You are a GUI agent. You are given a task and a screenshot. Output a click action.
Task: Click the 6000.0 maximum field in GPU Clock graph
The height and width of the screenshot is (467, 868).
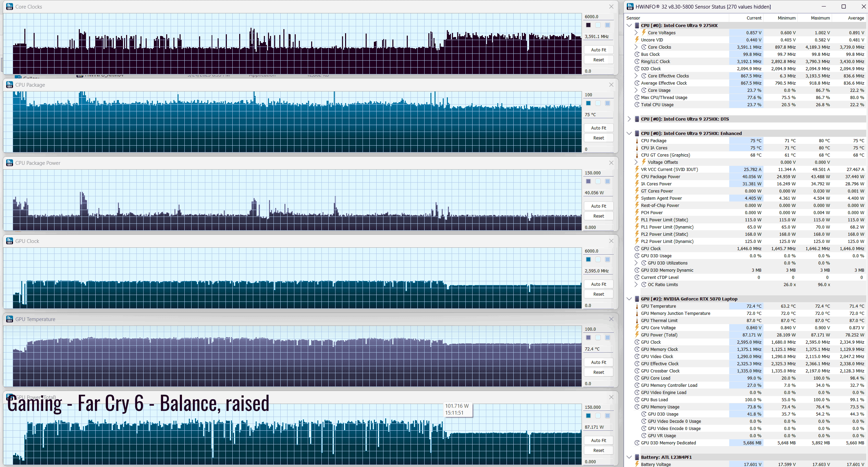tap(598, 251)
